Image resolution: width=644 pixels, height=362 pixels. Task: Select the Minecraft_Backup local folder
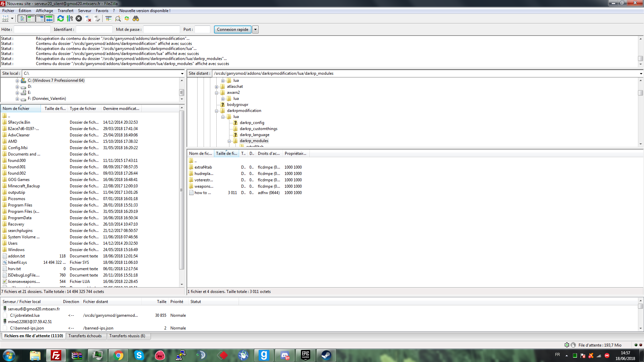(24, 186)
